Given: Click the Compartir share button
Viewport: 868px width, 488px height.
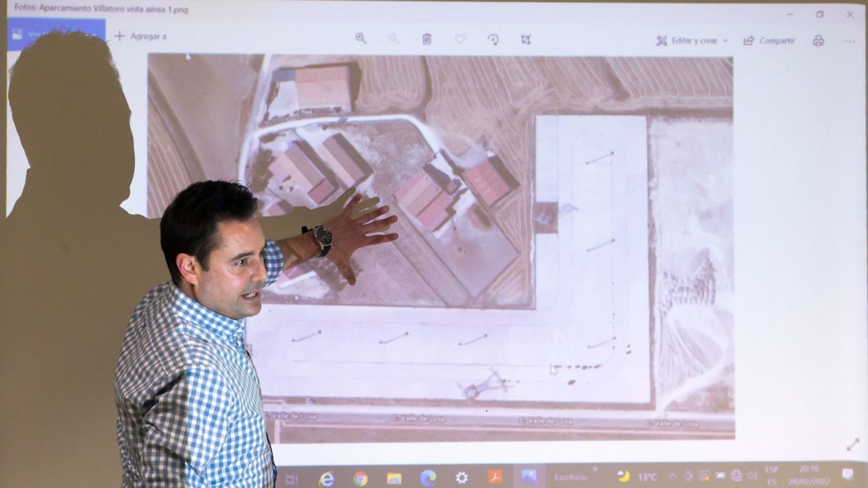Looking at the screenshot, I should tap(769, 40).
